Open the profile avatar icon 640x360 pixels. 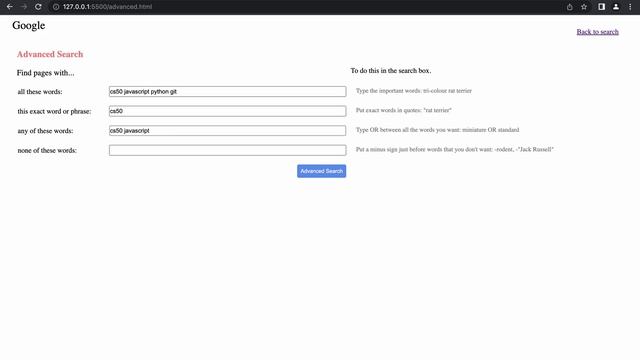coord(616,7)
